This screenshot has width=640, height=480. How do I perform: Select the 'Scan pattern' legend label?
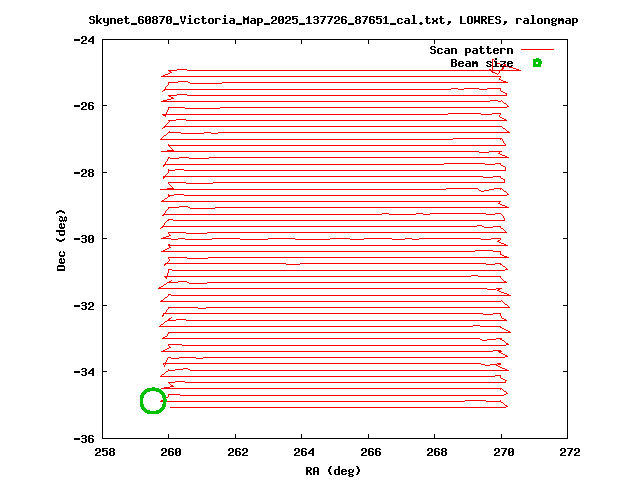click(x=471, y=50)
